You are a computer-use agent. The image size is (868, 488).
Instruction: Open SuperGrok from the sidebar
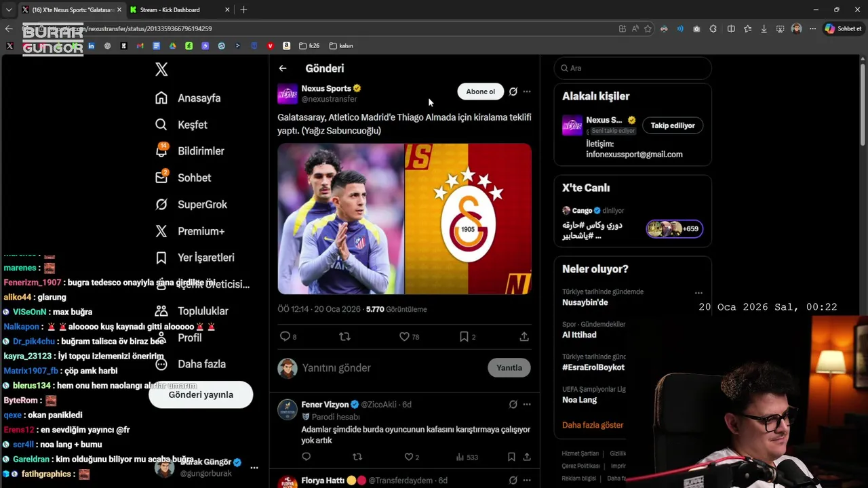pos(191,204)
